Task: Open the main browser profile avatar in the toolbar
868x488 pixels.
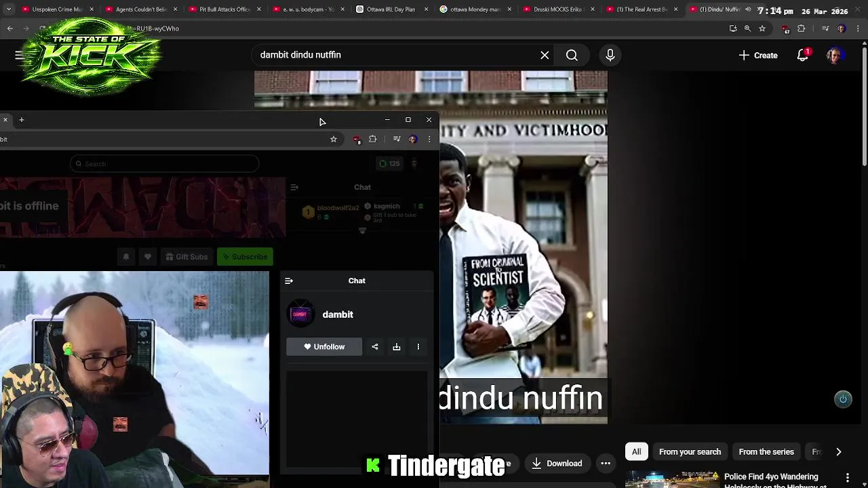Action: (841, 28)
